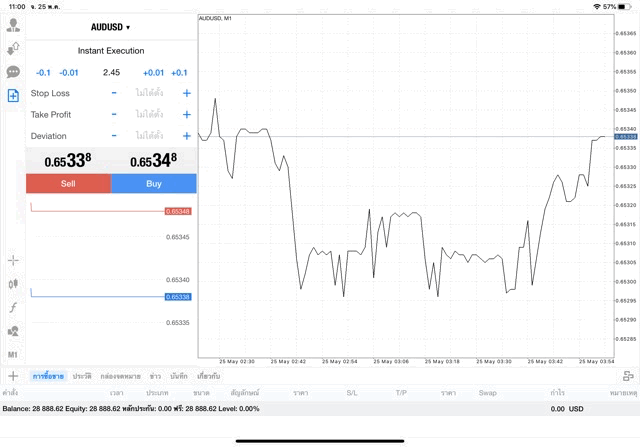Select the new order document icon
Image resolution: width=640 pixels, height=447 pixels.
click(x=13, y=96)
